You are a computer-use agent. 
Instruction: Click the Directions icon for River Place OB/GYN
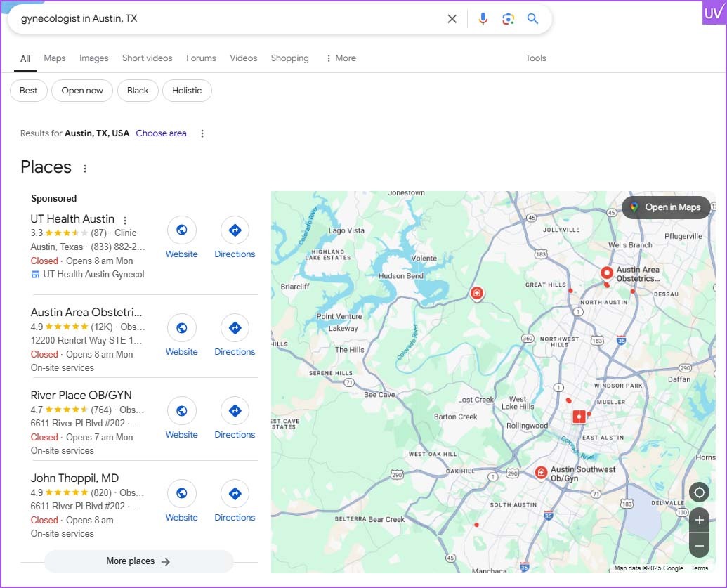click(235, 411)
